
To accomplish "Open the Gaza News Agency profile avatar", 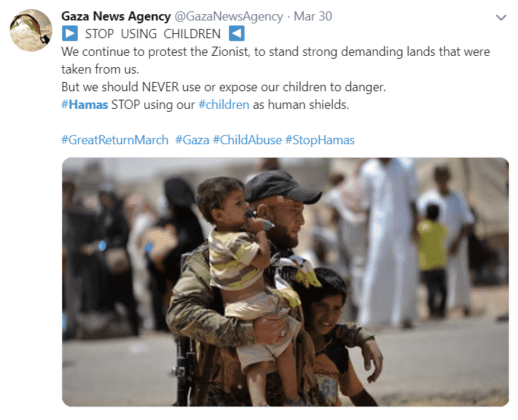I will tap(31, 30).
